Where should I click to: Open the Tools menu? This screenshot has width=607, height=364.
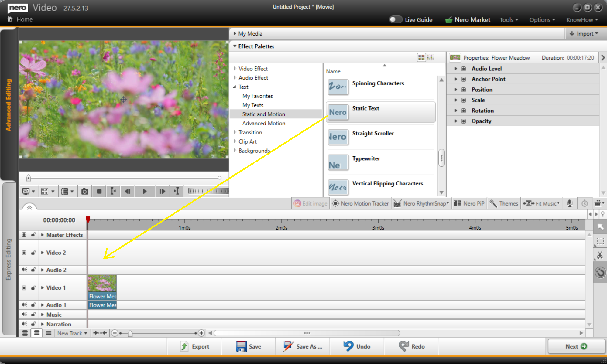(x=509, y=20)
